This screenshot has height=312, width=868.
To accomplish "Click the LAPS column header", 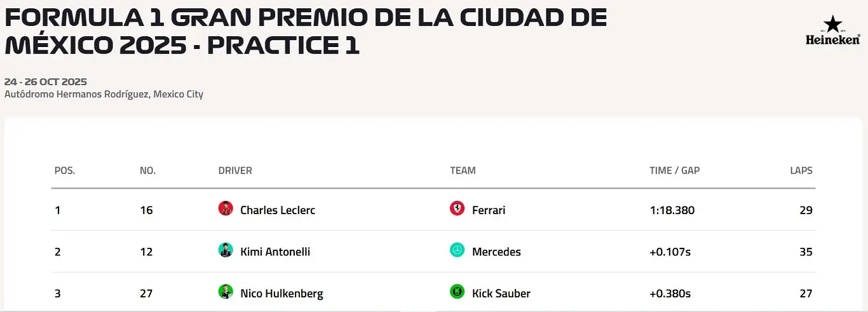I will tap(801, 170).
